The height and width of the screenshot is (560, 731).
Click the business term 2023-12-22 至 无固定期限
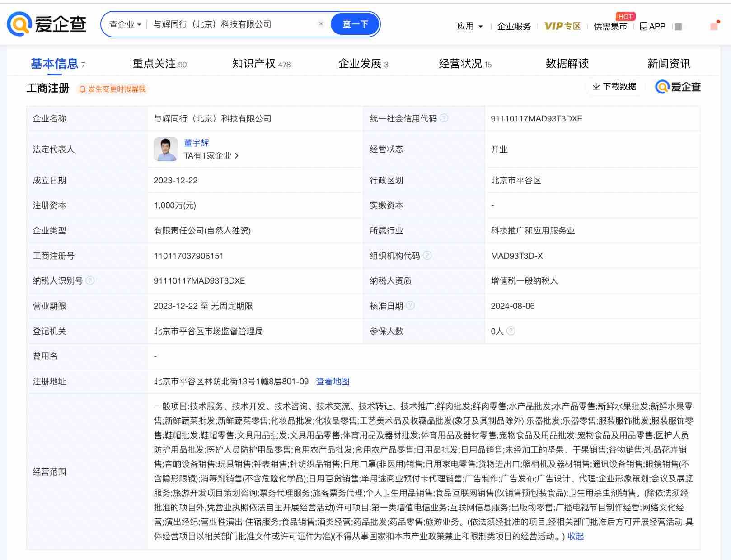203,306
